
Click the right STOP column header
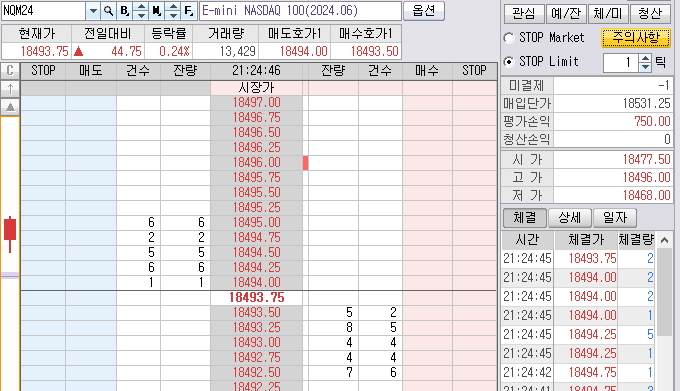point(474,71)
